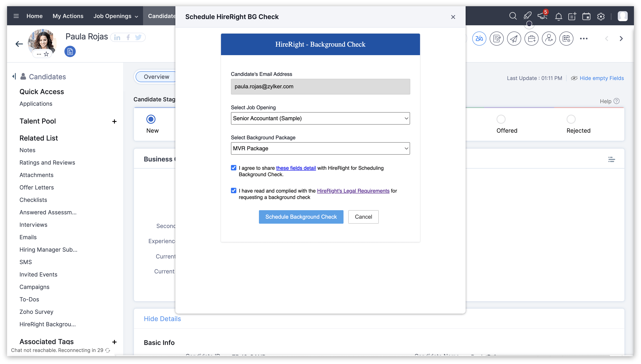Open the notifications bell
The image size is (641, 364).
[x=558, y=17]
